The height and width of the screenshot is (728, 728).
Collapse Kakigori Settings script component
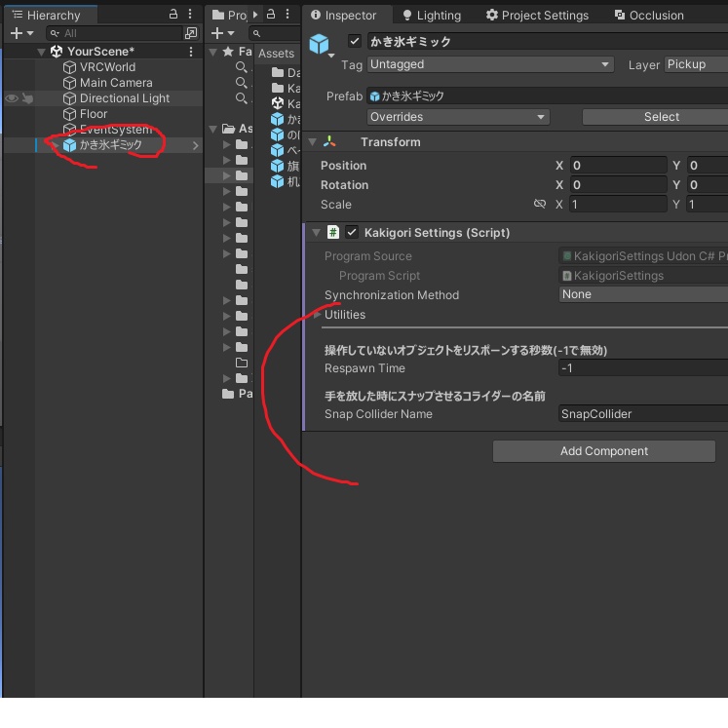click(x=316, y=233)
